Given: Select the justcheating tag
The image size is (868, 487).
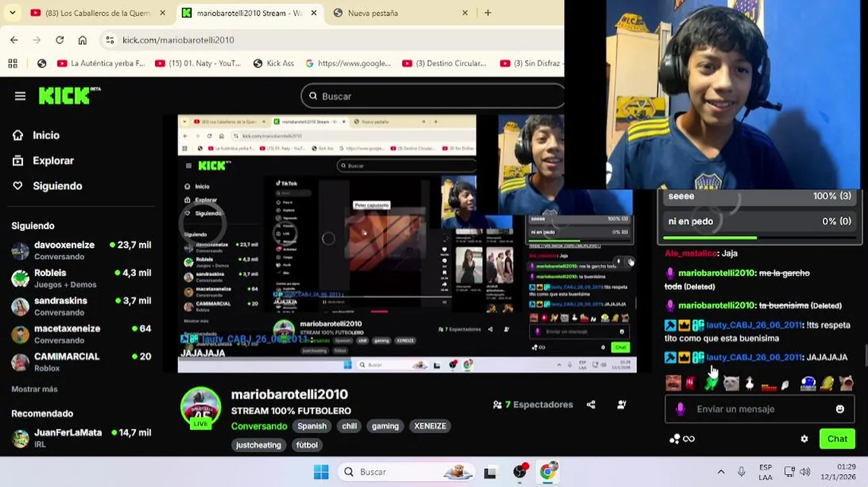Looking at the screenshot, I should coord(258,445).
